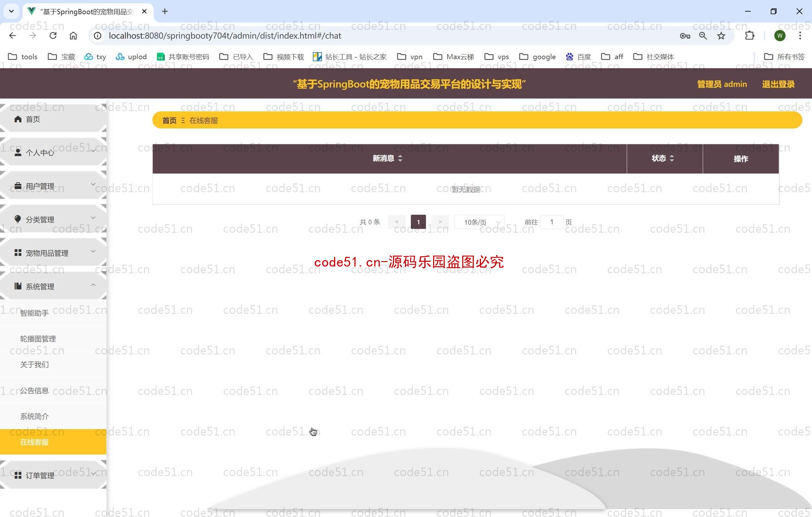Open the vps bookmark folder
This screenshot has height=517, width=812.
click(x=496, y=57)
